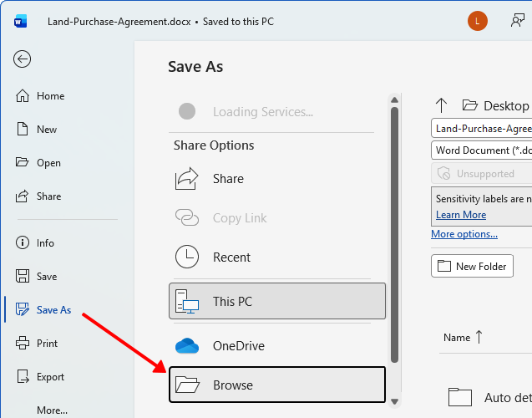Click the feedback person icon in title bar
The height and width of the screenshot is (418, 532).
[x=518, y=20]
